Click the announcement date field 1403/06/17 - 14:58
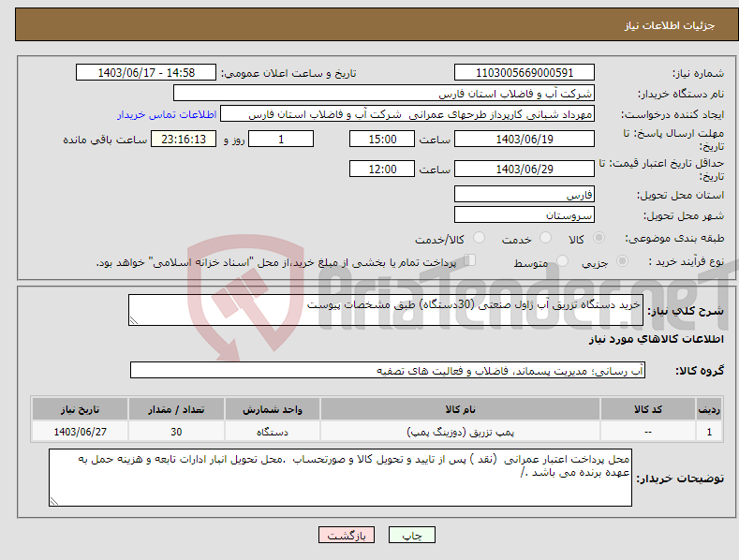The image size is (739, 560). (146, 73)
